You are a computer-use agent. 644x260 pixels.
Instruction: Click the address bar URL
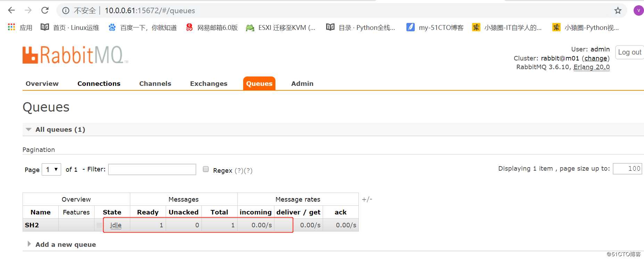pyautogui.click(x=150, y=11)
